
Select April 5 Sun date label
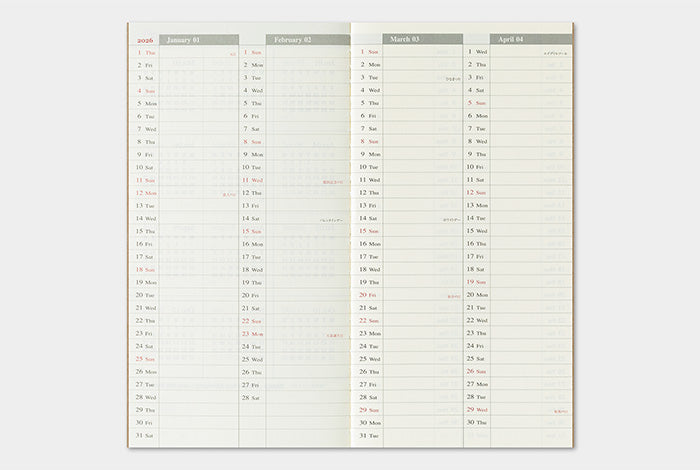(476, 103)
